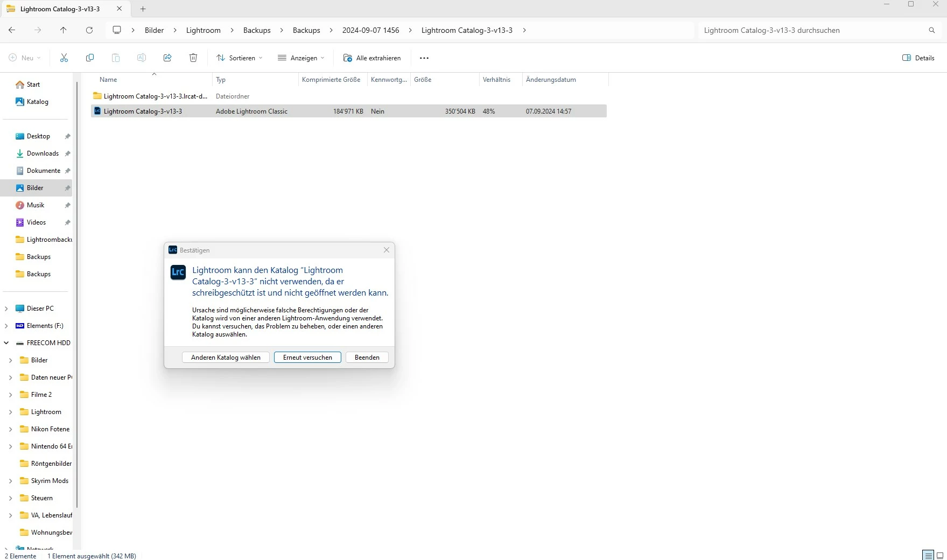This screenshot has width=947, height=560.
Task: Sort by the Typ column header
Action: [221, 80]
